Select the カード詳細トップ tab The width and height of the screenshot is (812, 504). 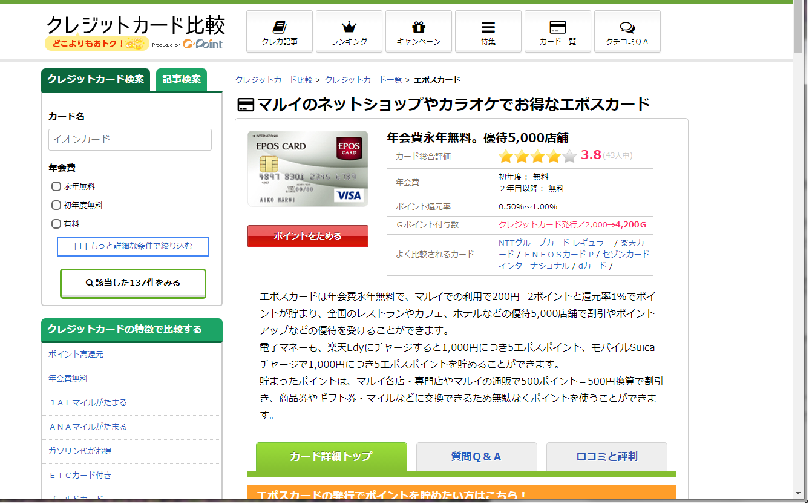click(x=331, y=456)
